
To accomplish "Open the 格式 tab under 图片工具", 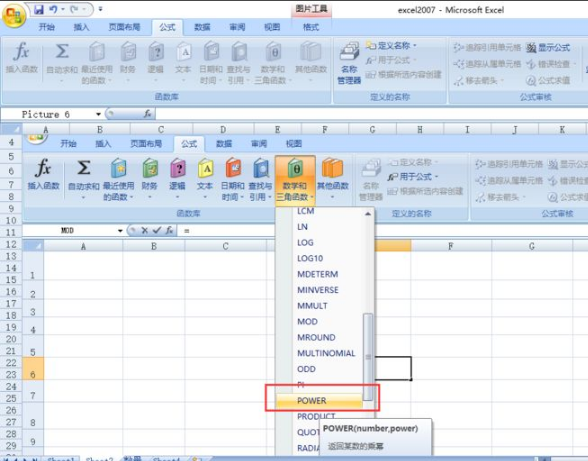I will click(311, 27).
